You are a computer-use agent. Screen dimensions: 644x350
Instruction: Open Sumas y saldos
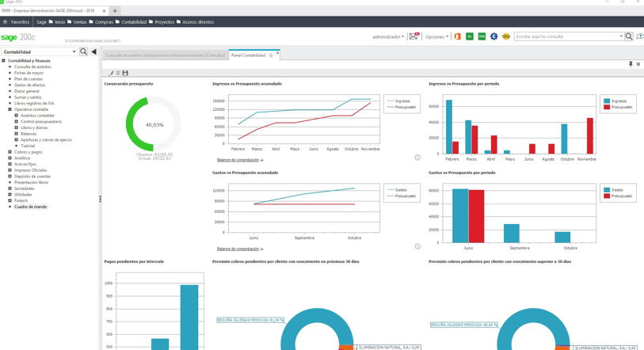(x=28, y=97)
